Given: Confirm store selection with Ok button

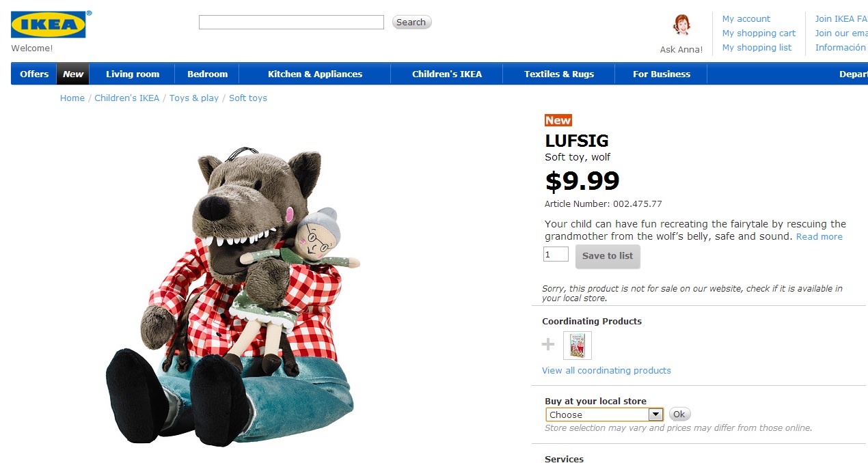Looking at the screenshot, I should click(679, 415).
